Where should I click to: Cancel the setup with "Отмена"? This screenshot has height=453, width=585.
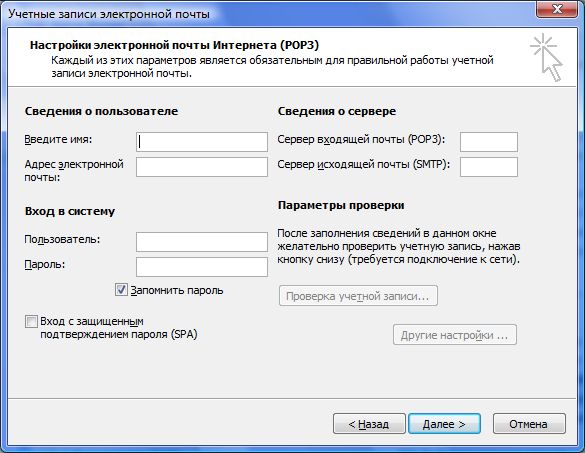(x=529, y=424)
